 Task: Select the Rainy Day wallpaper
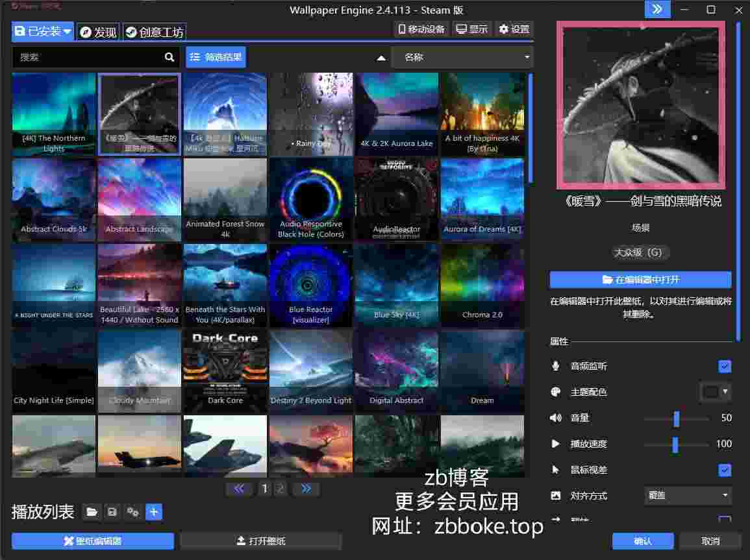311,114
